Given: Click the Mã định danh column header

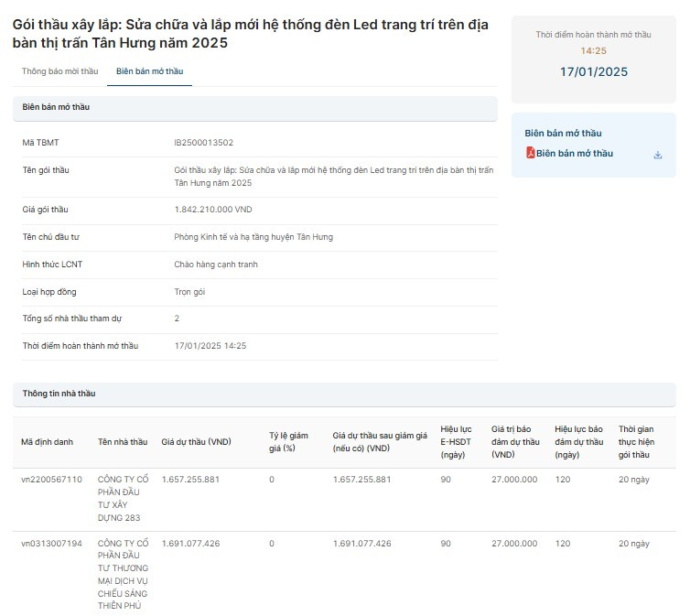Looking at the screenshot, I should pyautogui.click(x=47, y=442).
